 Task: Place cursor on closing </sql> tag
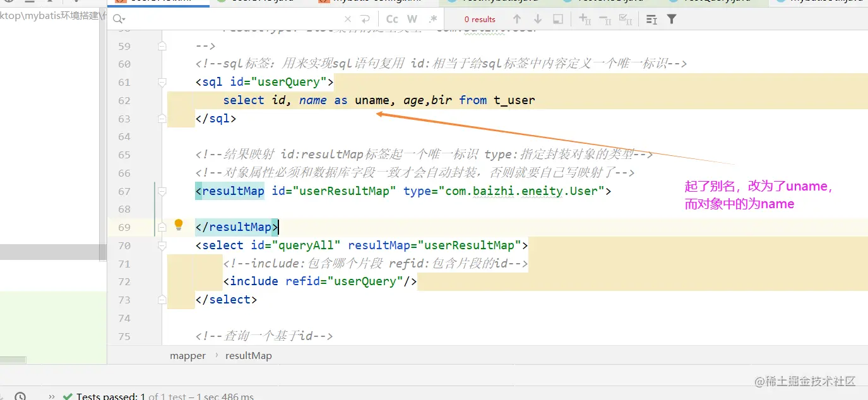pos(216,119)
